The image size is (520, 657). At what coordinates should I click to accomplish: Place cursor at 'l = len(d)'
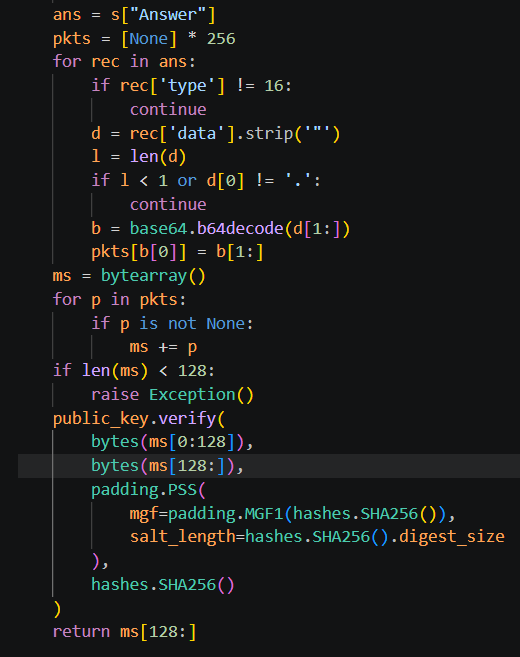pos(139,157)
